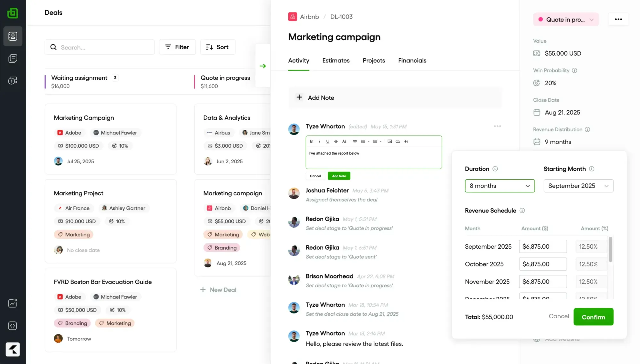The image size is (640, 364).
Task: Click the green Confirm button
Action: click(593, 317)
